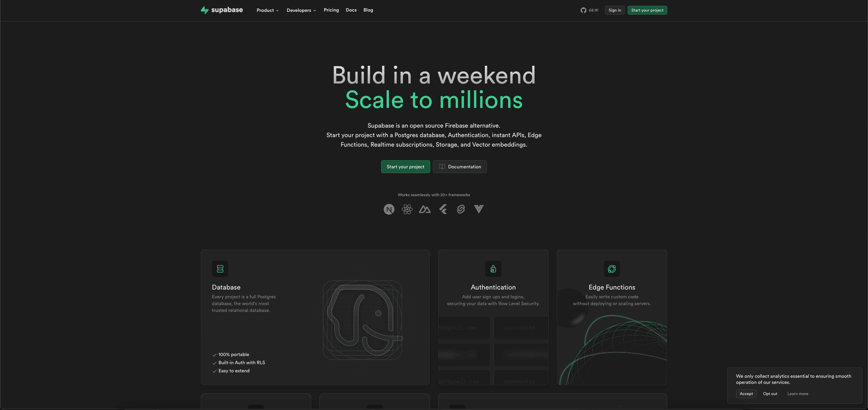Click the React framework icon
Screen dimensions: 868x410
[407, 209]
